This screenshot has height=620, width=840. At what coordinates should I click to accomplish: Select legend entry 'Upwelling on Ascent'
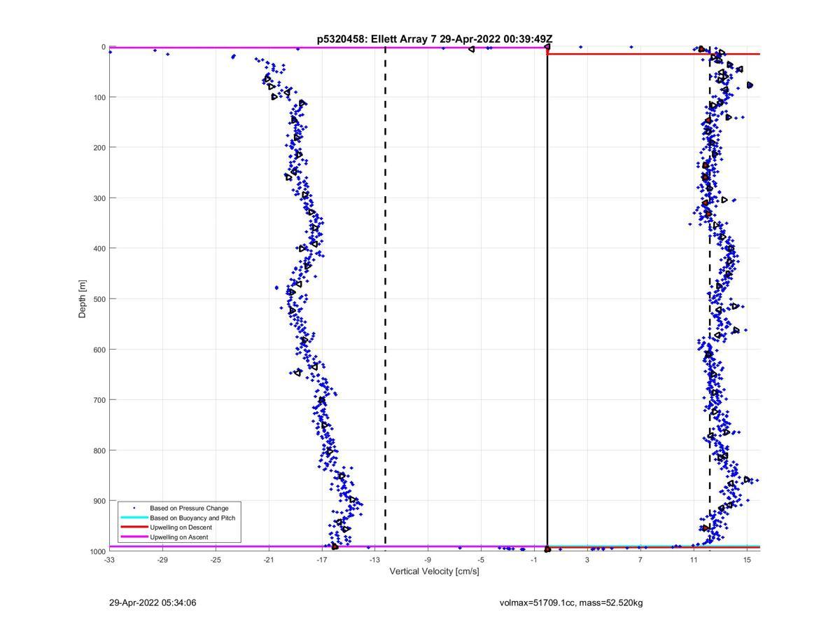click(x=179, y=537)
